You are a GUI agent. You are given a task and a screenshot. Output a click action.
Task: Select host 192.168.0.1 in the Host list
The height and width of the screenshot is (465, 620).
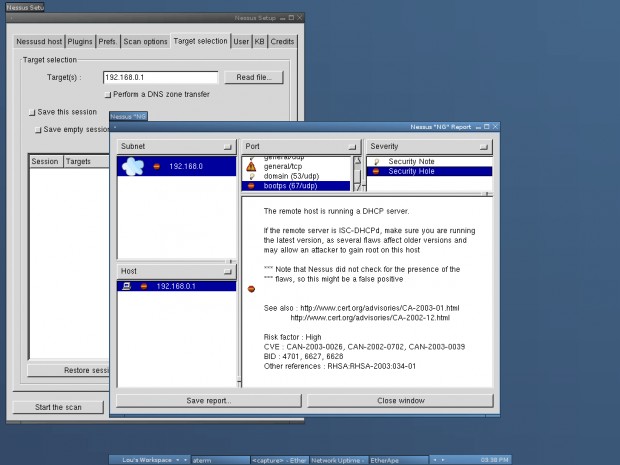(176, 286)
